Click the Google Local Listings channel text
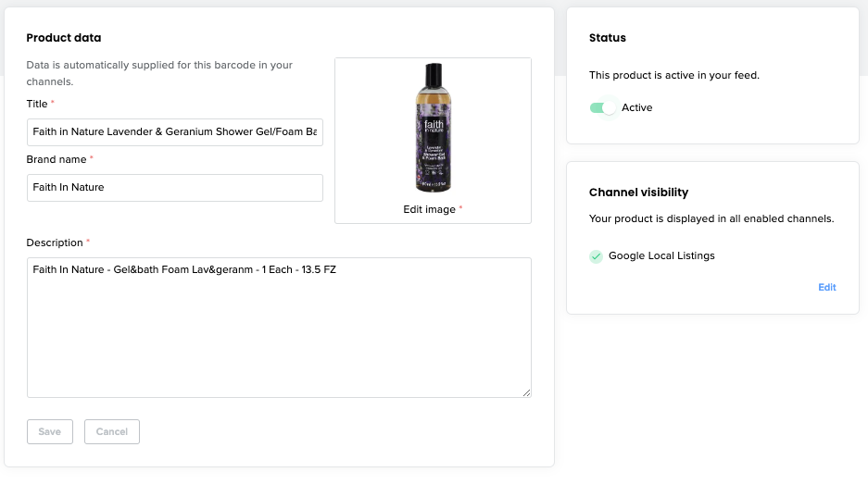The width and height of the screenshot is (868, 497). tap(661, 256)
